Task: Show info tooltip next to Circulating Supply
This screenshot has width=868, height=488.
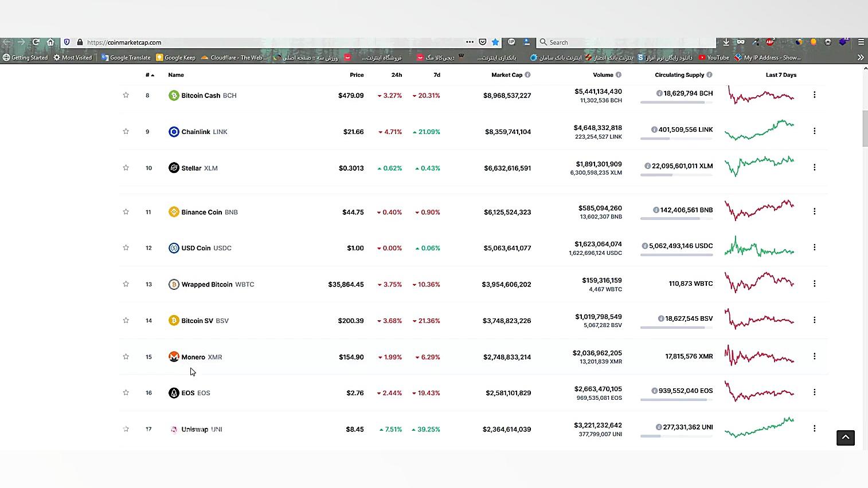Action: click(x=709, y=75)
